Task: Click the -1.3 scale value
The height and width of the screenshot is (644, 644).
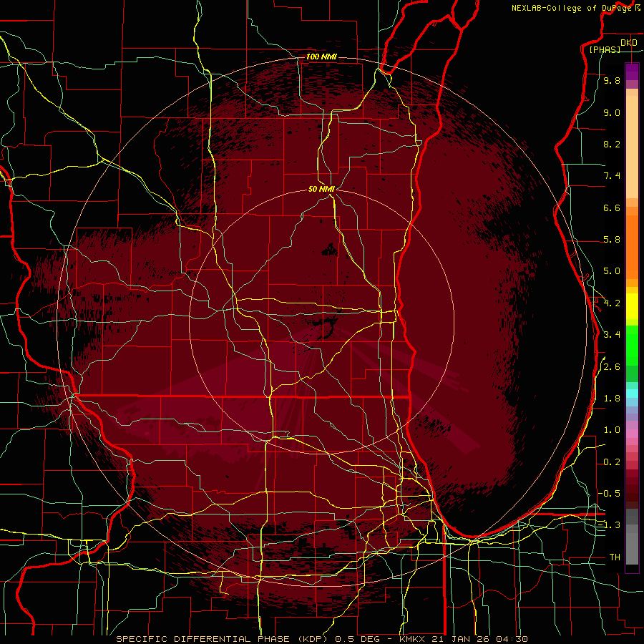Action: [x=610, y=525]
